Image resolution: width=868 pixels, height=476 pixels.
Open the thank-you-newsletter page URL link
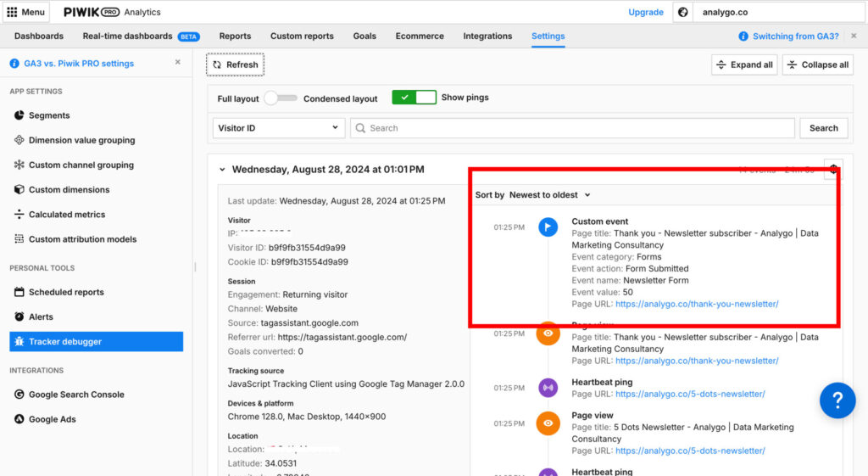697,304
